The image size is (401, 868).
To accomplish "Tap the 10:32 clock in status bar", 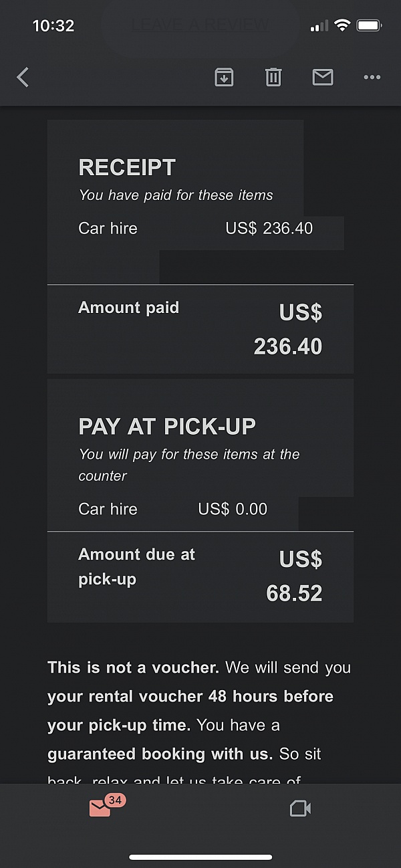I will click(53, 26).
